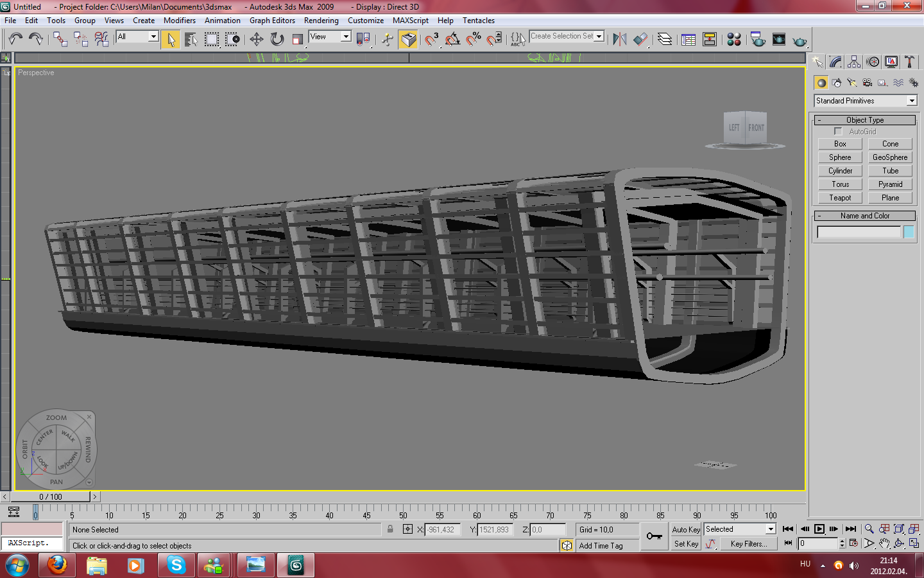
Task: Open the Standard Primitives dropdown
Action: click(866, 101)
